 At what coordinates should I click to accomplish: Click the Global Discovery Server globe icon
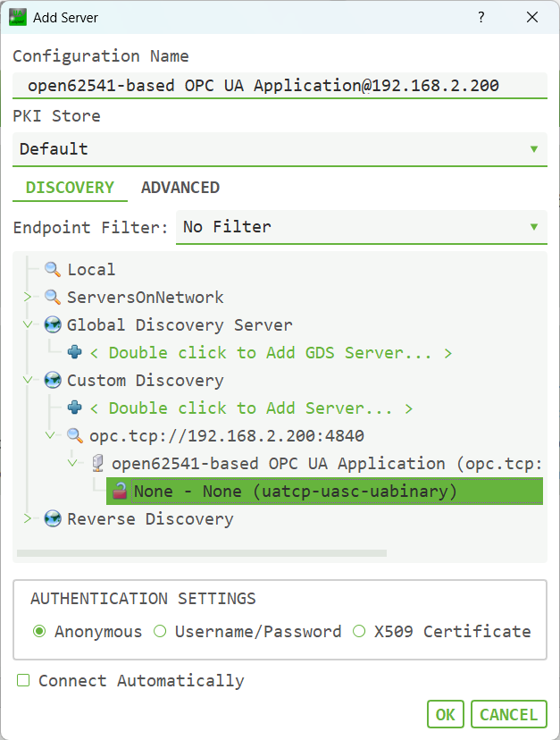point(53,324)
